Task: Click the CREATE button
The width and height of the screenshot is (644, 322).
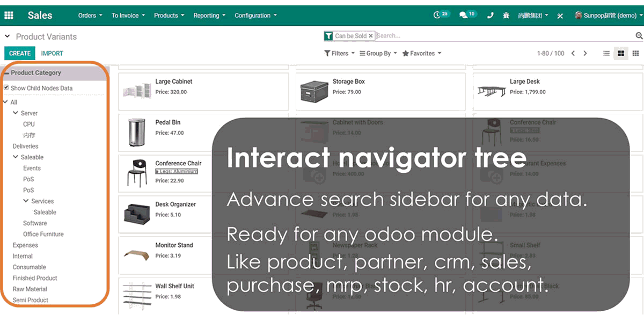Action: click(20, 53)
